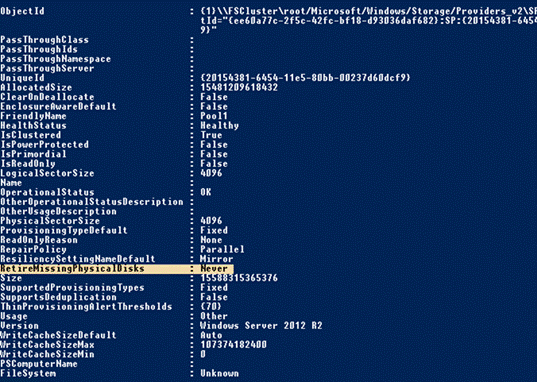Click the OperationalStatus OK value

pos(206,192)
